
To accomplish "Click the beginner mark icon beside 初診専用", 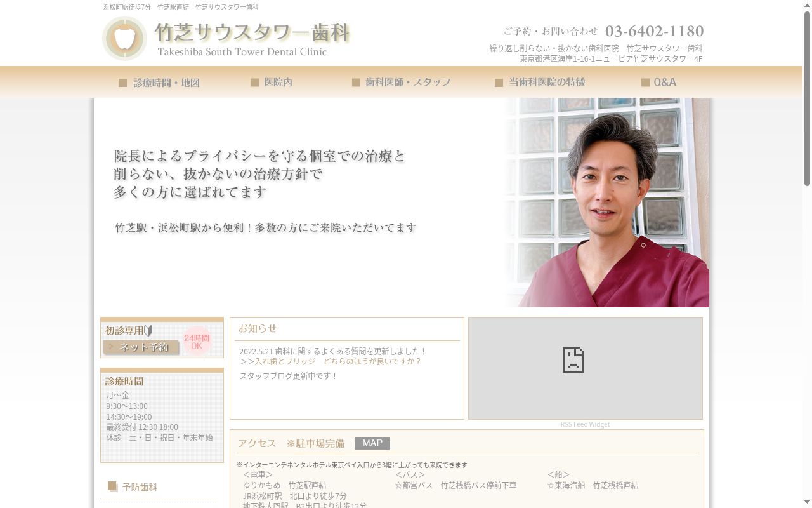I will click(x=148, y=331).
